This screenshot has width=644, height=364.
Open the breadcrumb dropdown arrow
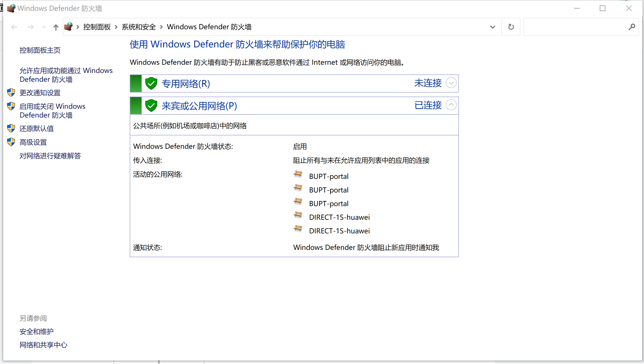(492, 26)
